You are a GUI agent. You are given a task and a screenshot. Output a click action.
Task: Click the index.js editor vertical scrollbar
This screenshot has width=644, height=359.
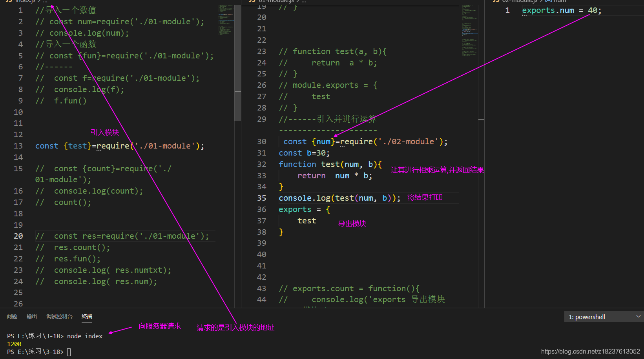238,63
